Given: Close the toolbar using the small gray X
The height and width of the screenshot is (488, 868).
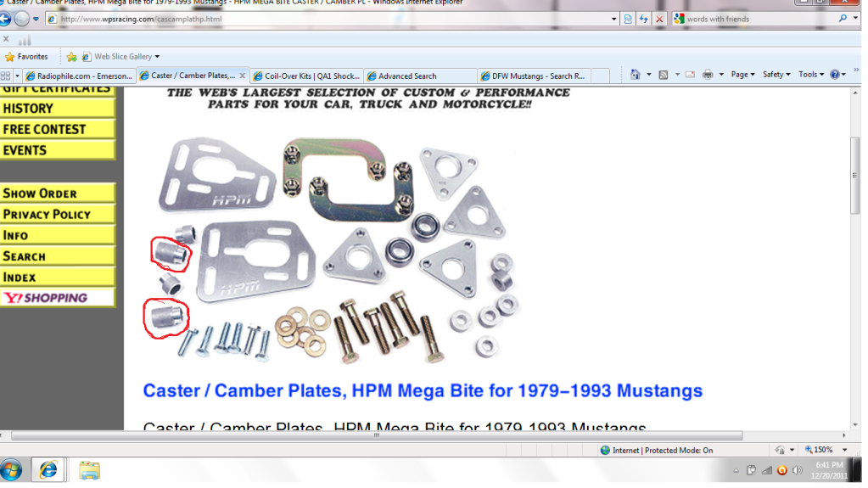Looking at the screenshot, I should coord(6,39).
